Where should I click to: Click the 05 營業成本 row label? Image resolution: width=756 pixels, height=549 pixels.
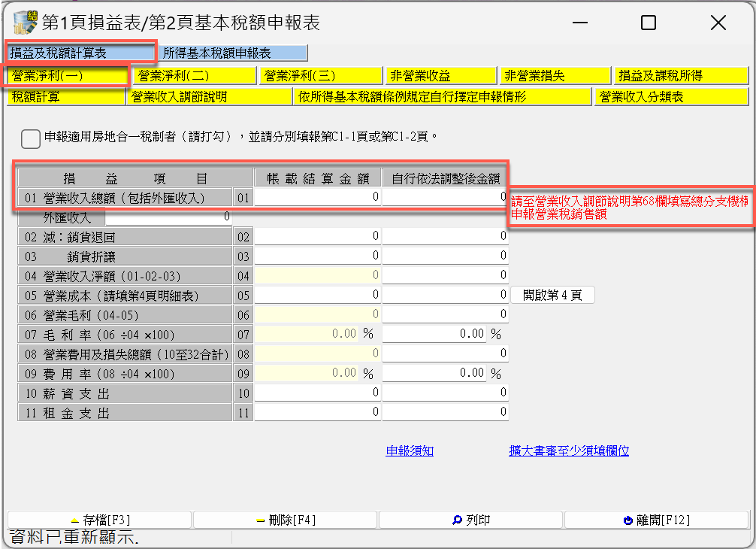(x=125, y=296)
